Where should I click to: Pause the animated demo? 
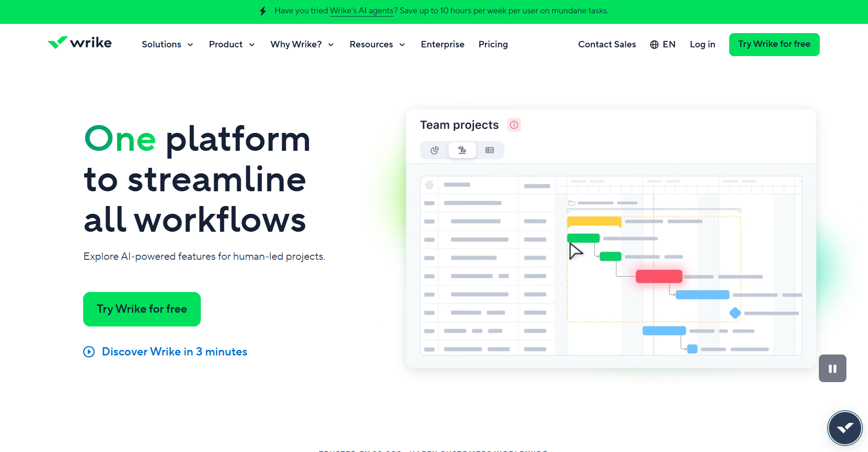tap(833, 368)
